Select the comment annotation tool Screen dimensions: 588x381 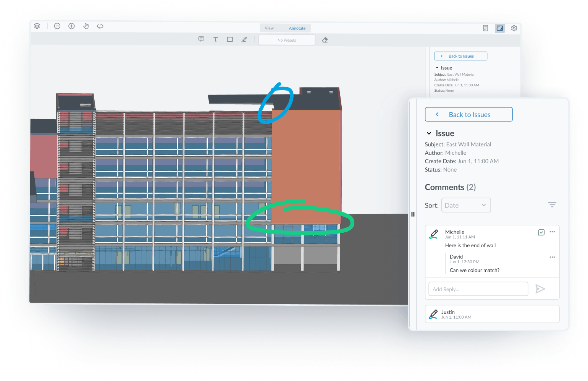[x=201, y=39]
